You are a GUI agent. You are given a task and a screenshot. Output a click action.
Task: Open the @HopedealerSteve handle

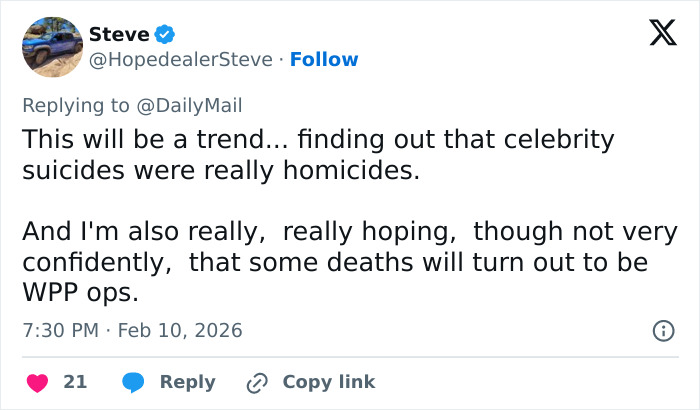(181, 60)
